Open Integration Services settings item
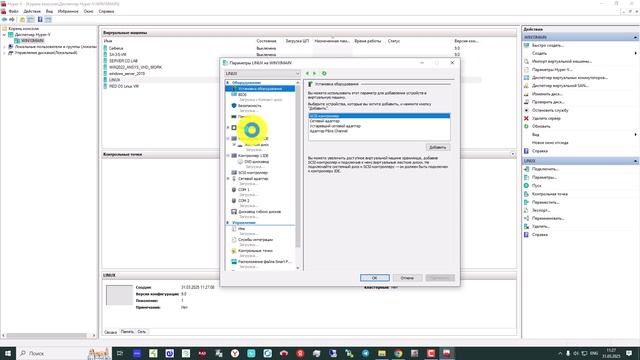Screen dimensions: 640x360 click(255, 240)
